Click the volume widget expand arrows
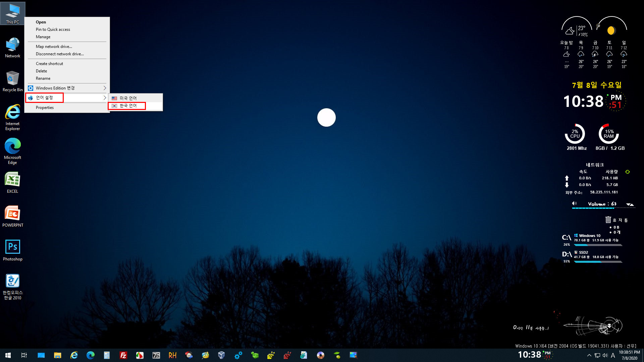Screen dimensions: 644x362 click(x=630, y=204)
